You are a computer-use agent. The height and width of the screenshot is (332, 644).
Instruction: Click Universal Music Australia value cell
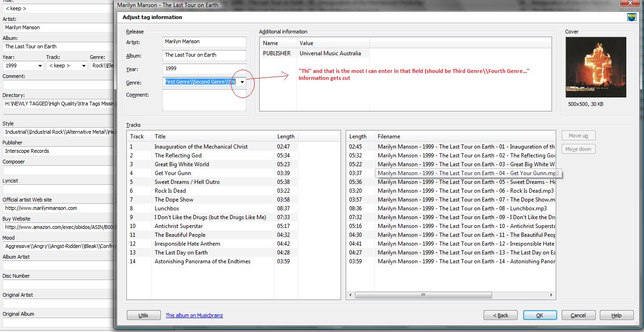(x=330, y=53)
